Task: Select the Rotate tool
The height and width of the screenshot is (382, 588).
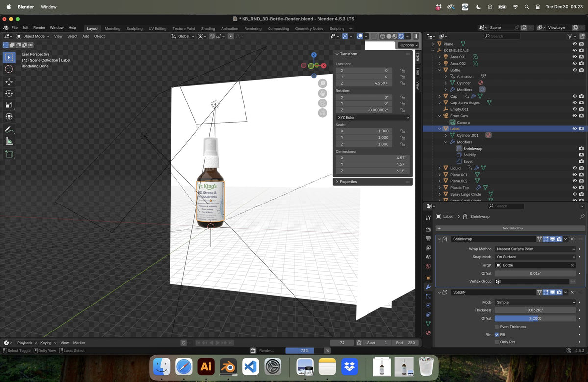Action: pyautogui.click(x=9, y=93)
